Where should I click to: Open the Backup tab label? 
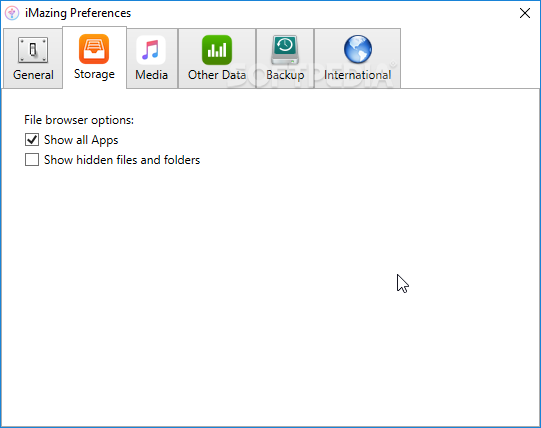(x=285, y=75)
